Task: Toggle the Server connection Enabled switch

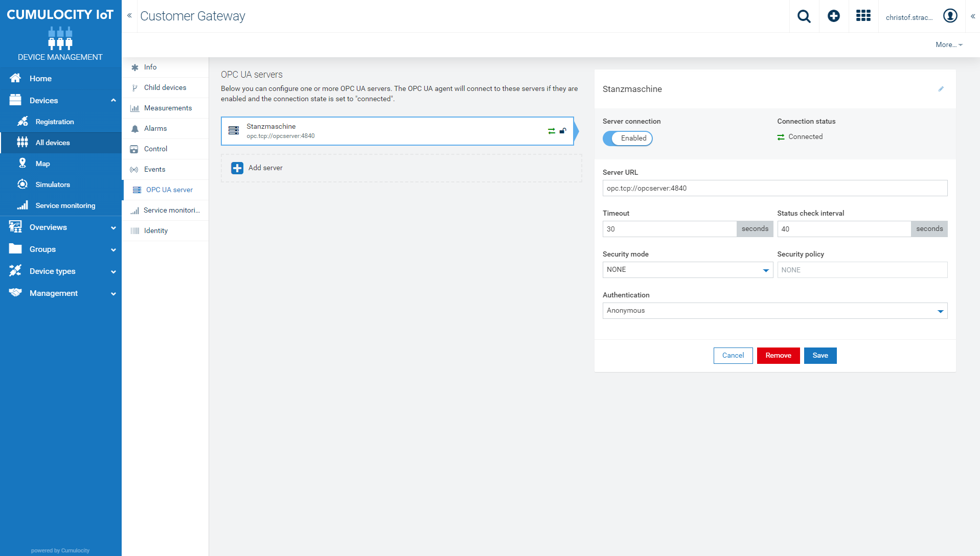Action: pyautogui.click(x=627, y=138)
